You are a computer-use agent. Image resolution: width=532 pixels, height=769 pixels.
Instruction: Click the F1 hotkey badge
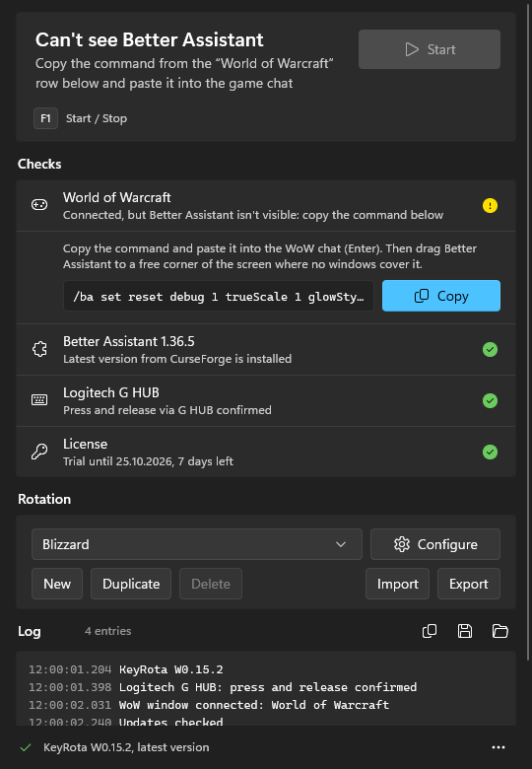pos(45,118)
